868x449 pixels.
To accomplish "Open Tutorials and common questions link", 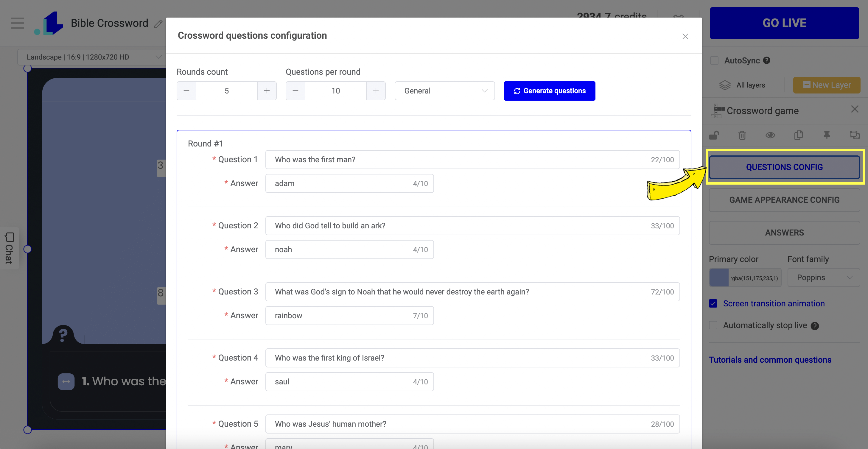I will click(x=770, y=360).
